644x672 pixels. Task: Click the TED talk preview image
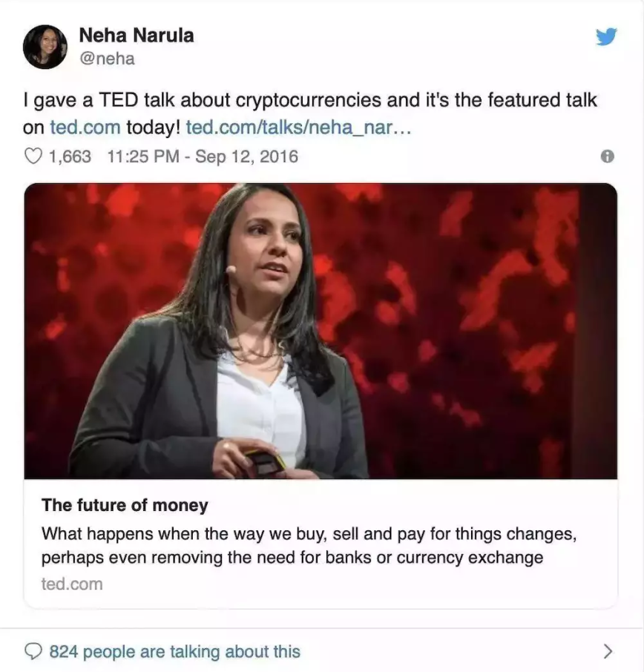click(x=321, y=331)
